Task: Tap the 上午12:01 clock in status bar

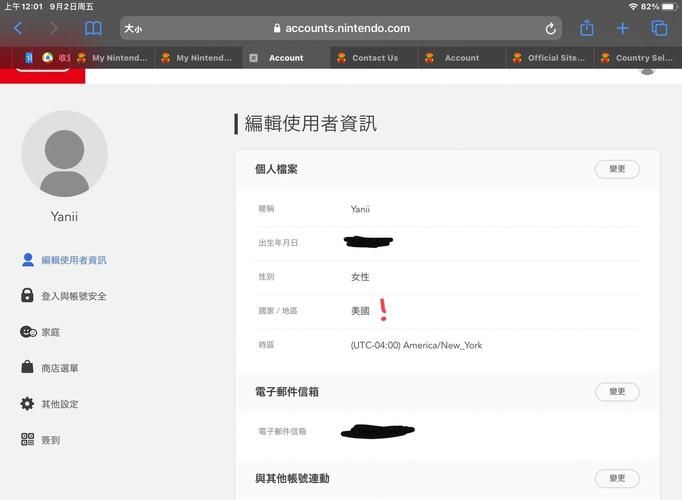Action: 23,7
